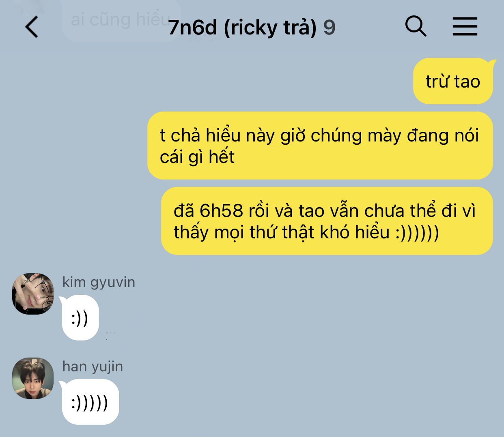The height and width of the screenshot is (437, 504).
Task: Select han yujin's ':)))))' message bubble
Action: click(x=90, y=402)
